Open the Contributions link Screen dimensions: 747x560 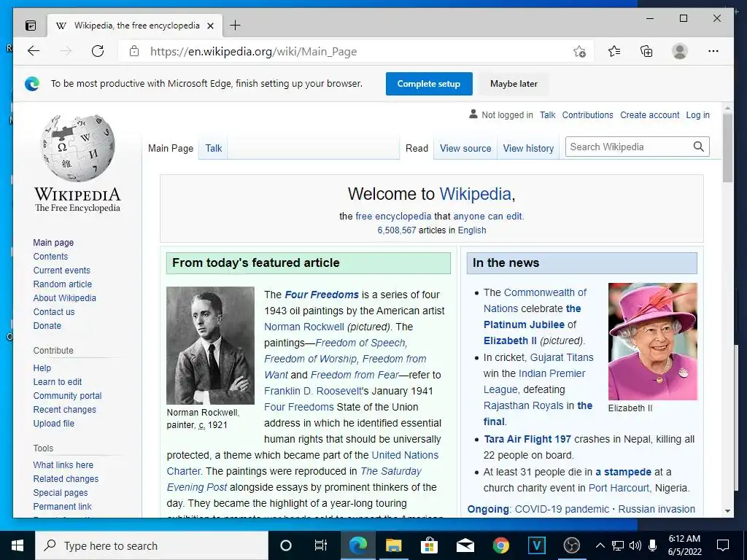[587, 114]
